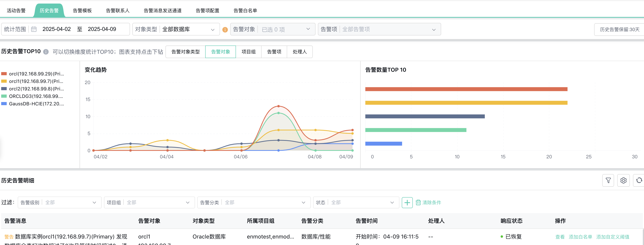
Task: Switch to the 活动告警 tab
Action: point(16,10)
